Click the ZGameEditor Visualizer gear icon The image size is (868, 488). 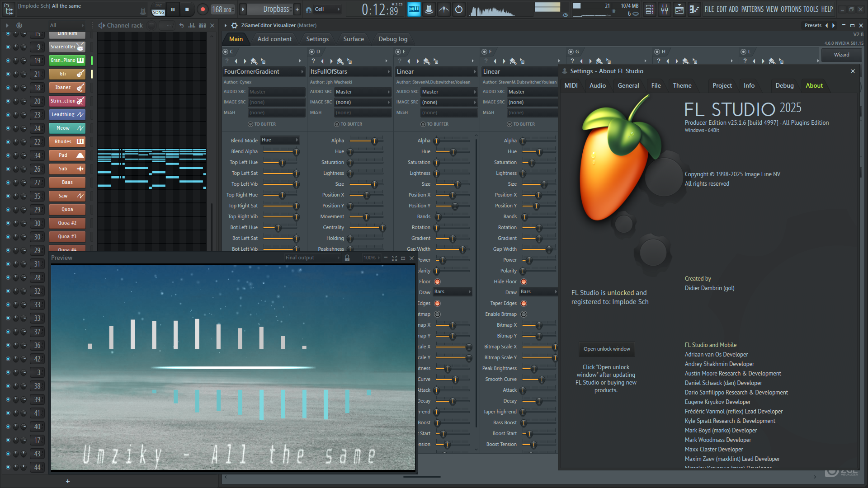click(x=234, y=25)
